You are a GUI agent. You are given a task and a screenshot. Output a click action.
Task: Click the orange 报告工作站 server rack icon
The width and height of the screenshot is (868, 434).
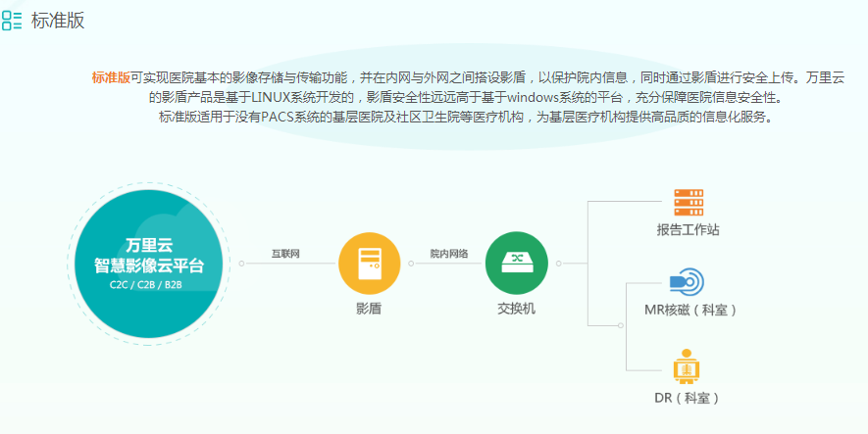click(689, 203)
